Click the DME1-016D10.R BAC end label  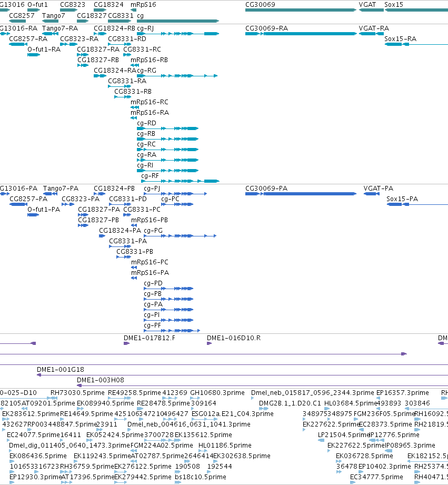234,338
